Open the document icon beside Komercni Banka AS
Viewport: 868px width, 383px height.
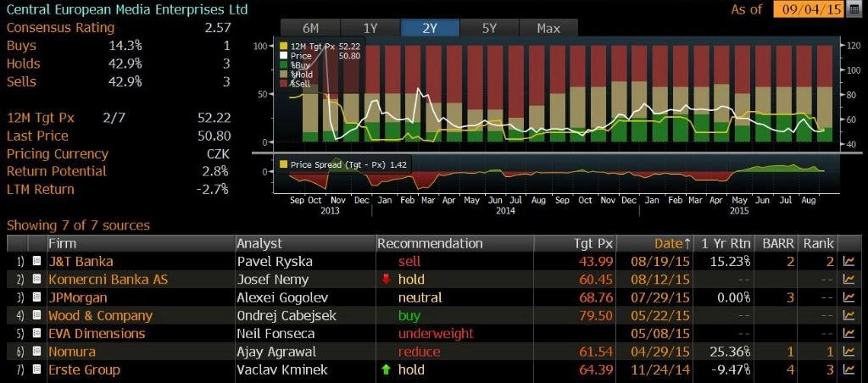[x=37, y=279]
